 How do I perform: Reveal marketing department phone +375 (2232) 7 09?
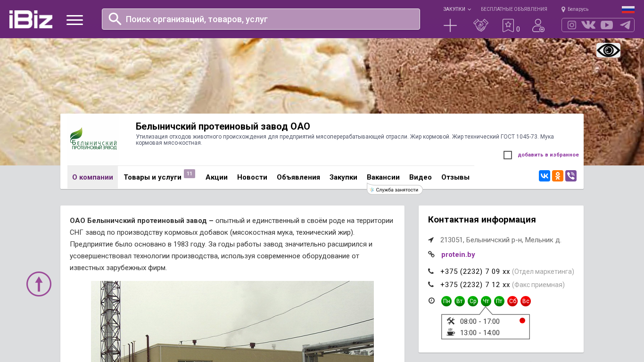pyautogui.click(x=475, y=271)
